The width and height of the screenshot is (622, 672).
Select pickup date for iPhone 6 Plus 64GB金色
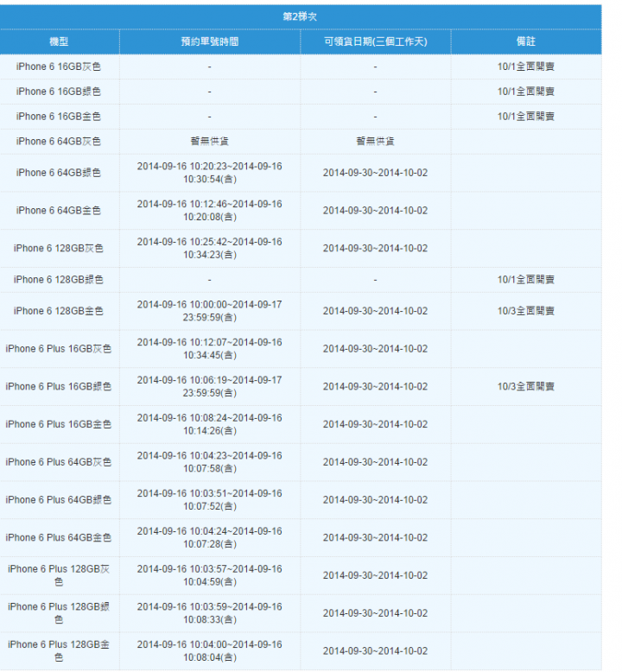tap(376, 537)
